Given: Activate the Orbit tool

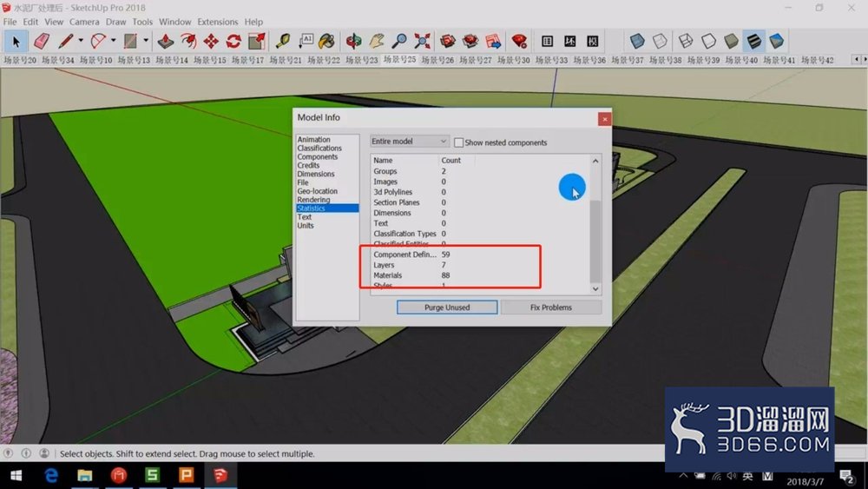Looking at the screenshot, I should click(x=353, y=41).
